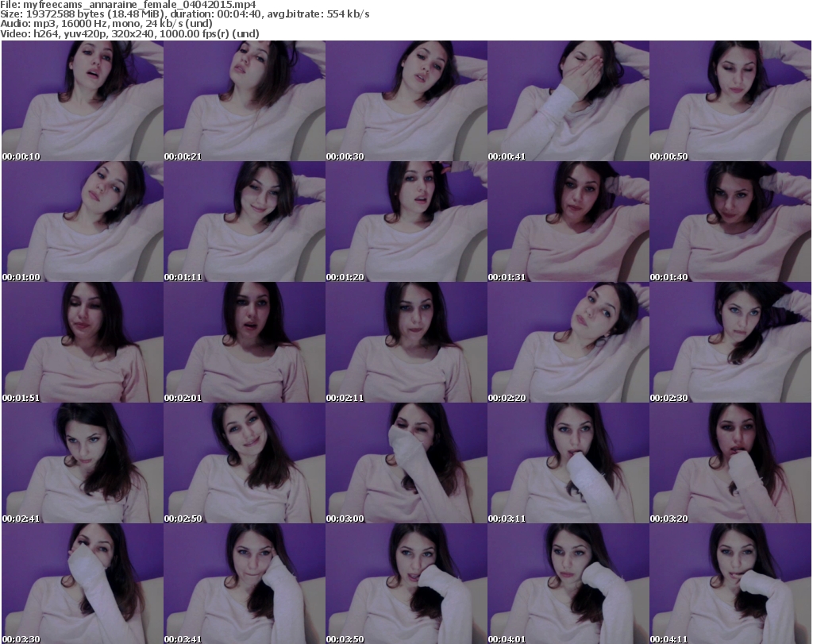Select the frame at 00:01:51
Viewport: 813px width, 644px height.
[83, 342]
